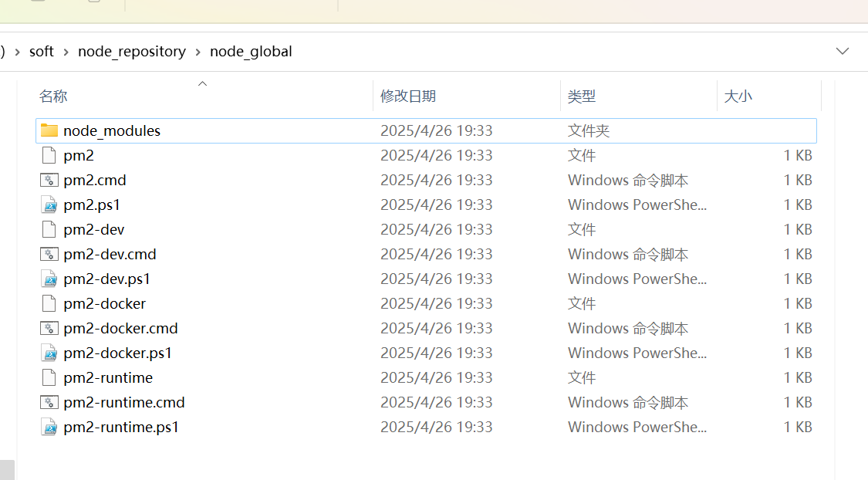Screen dimensions: 868x480
Task: Click the 1 KB size of pm2-dev
Action: pyautogui.click(x=798, y=230)
